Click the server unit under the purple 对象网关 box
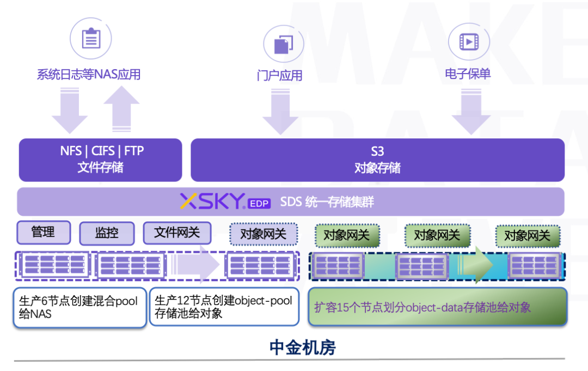The width and height of the screenshot is (588, 371). pyautogui.click(x=261, y=266)
